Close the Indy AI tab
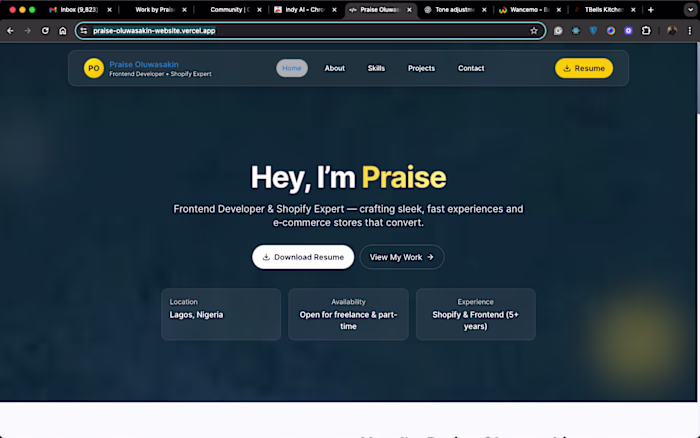The height and width of the screenshot is (438, 700). tap(334, 10)
